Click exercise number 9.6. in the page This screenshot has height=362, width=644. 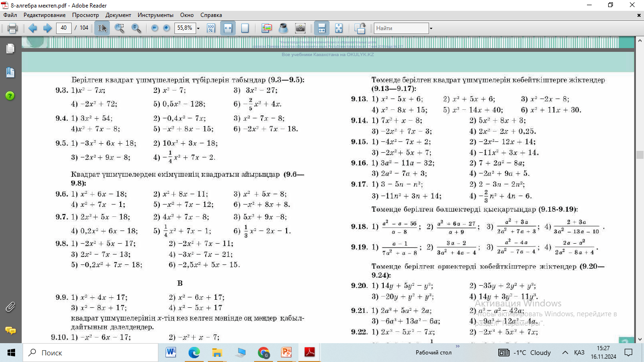click(62, 194)
